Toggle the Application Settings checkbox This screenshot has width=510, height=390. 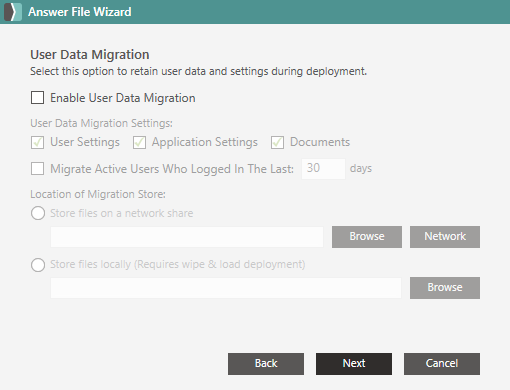coord(139,142)
